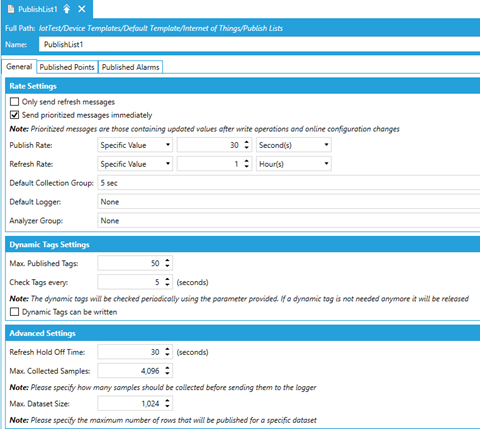
Task: Click the Default Collection Group label
Action: [52, 183]
